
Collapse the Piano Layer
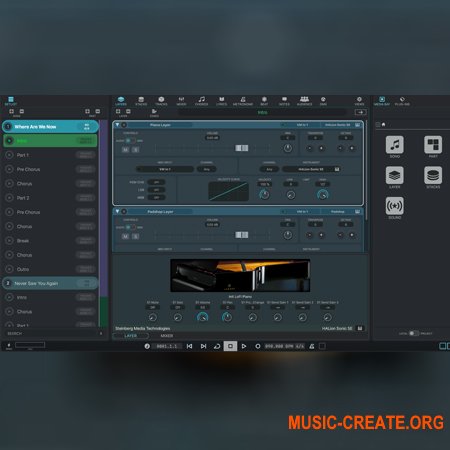tap(117, 125)
